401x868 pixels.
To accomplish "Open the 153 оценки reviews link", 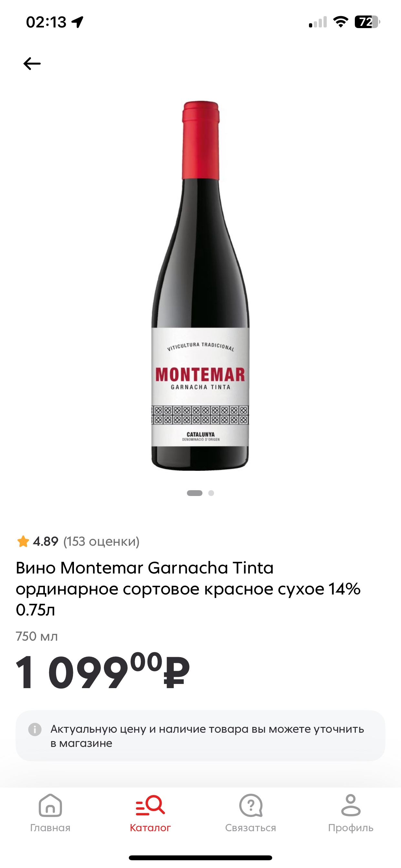I will [101, 542].
